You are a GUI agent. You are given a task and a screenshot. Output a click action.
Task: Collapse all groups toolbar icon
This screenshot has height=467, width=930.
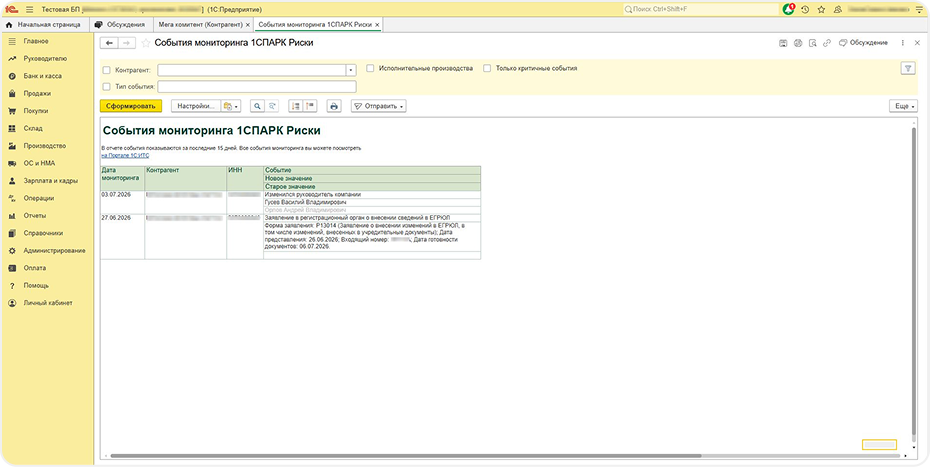pyautogui.click(x=310, y=106)
